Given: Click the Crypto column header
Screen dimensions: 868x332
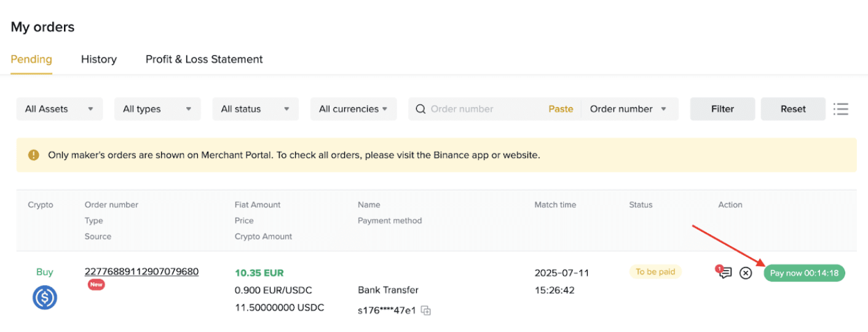Looking at the screenshot, I should (x=41, y=205).
